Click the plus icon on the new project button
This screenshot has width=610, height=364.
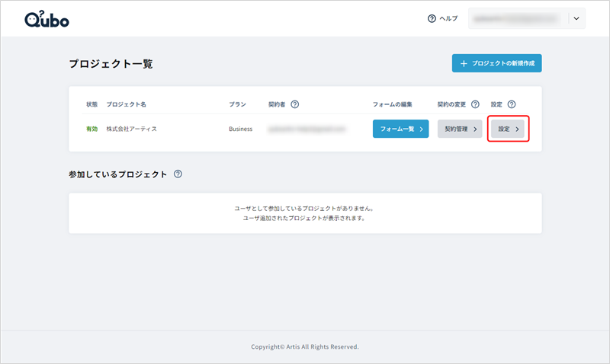click(463, 63)
